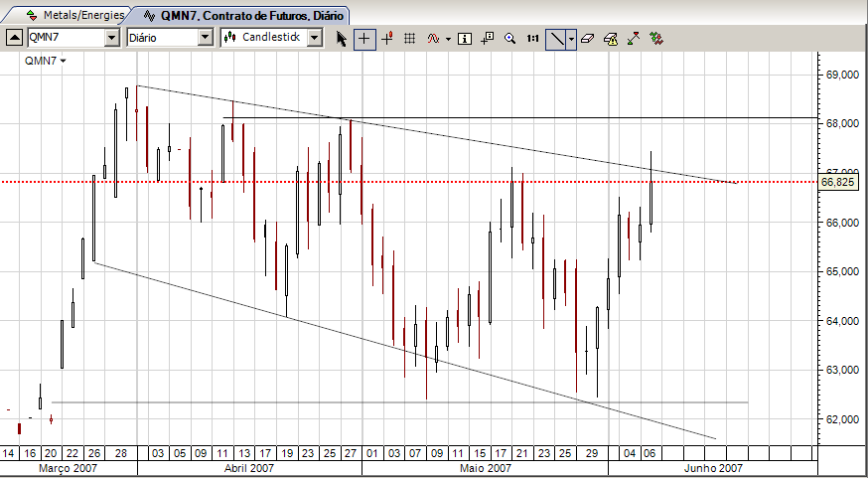Image resolution: width=868 pixels, height=478 pixels.
Task: Collapse toolbar with up-arrow button
Action: [x=15, y=38]
